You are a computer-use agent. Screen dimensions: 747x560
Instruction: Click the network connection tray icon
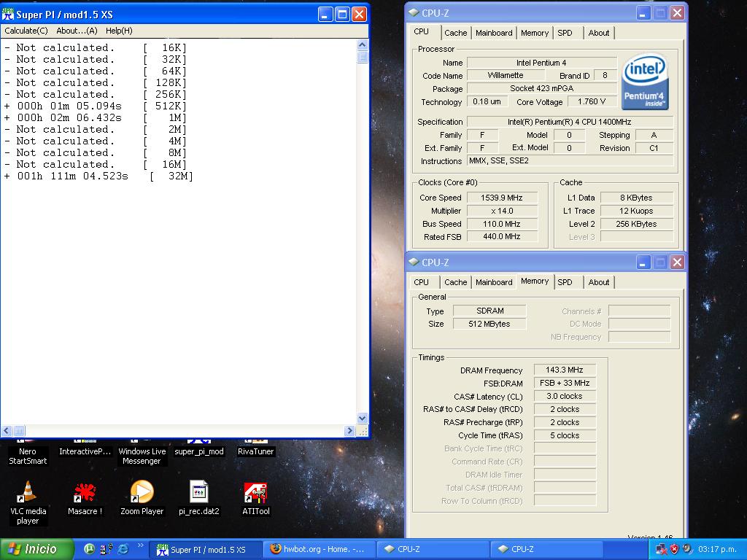661,549
